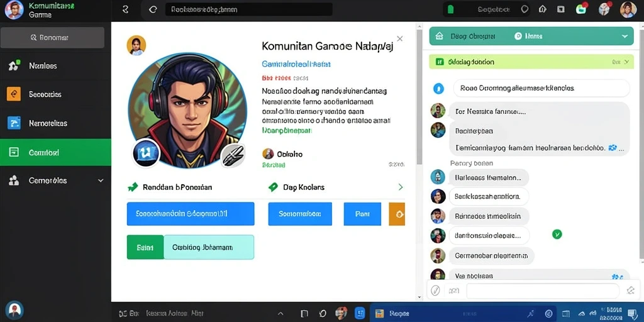
Task: Open the Nenlees sidebar item
Action: point(55,65)
